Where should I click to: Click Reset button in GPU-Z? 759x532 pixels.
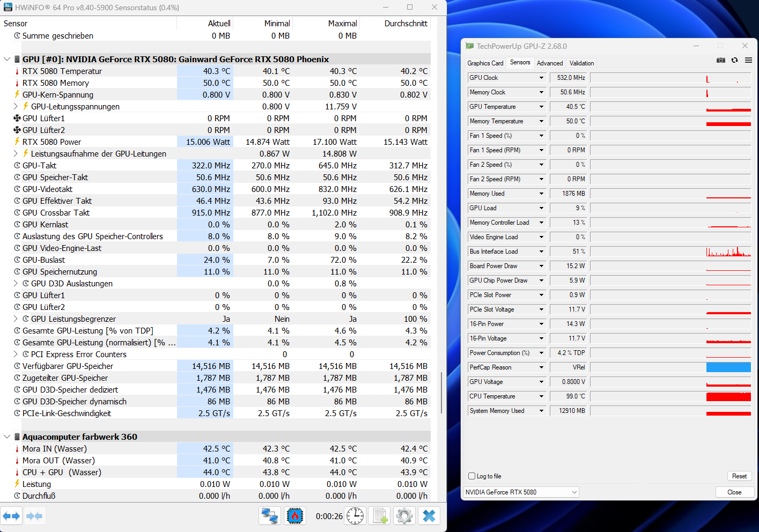(739, 476)
